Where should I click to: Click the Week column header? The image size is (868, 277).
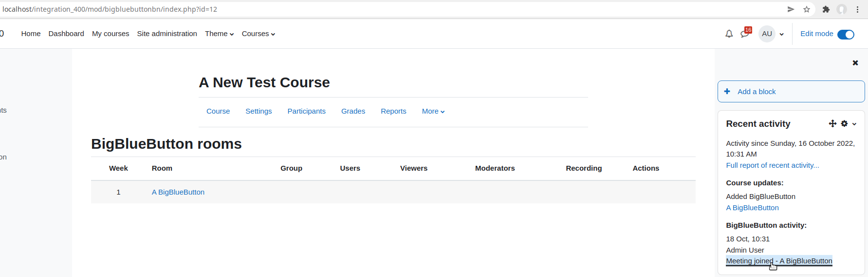118,168
